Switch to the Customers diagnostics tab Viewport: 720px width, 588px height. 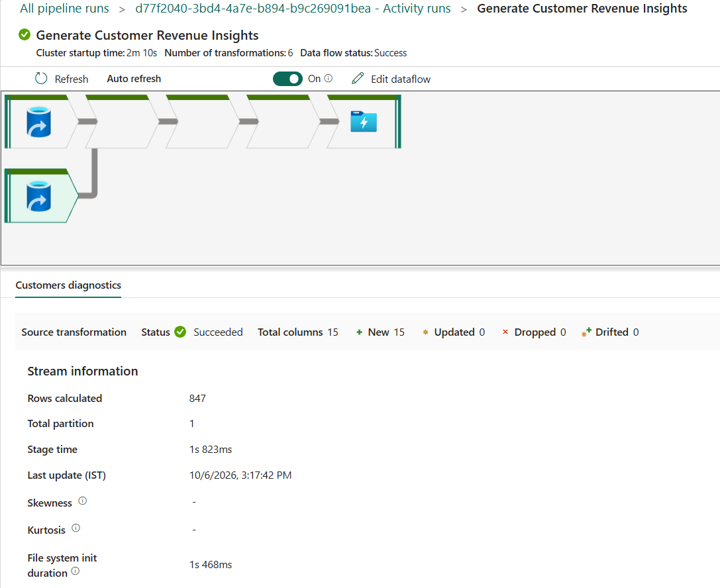[x=68, y=285]
